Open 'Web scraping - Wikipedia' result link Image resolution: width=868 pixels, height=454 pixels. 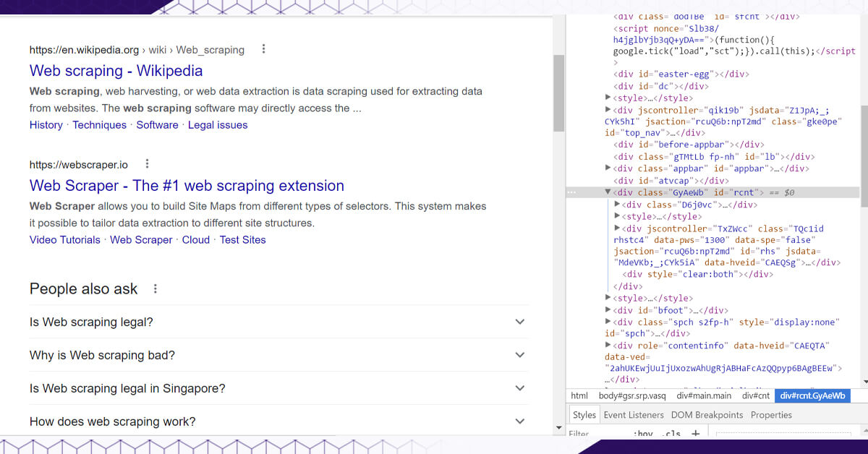point(116,71)
